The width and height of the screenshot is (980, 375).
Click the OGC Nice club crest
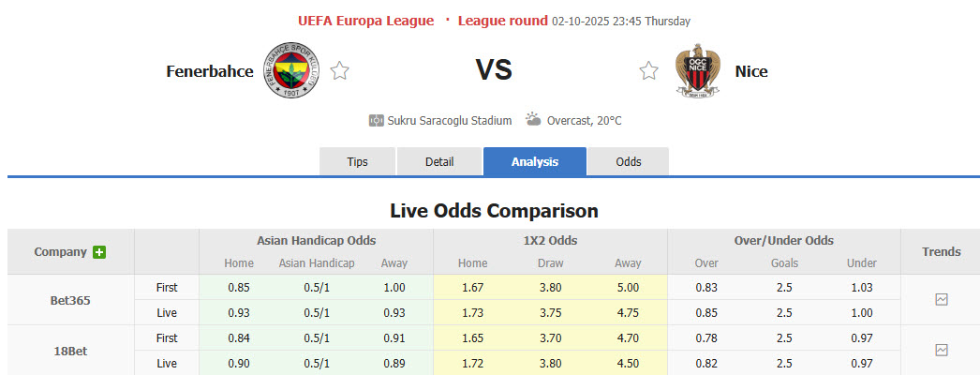point(697,71)
